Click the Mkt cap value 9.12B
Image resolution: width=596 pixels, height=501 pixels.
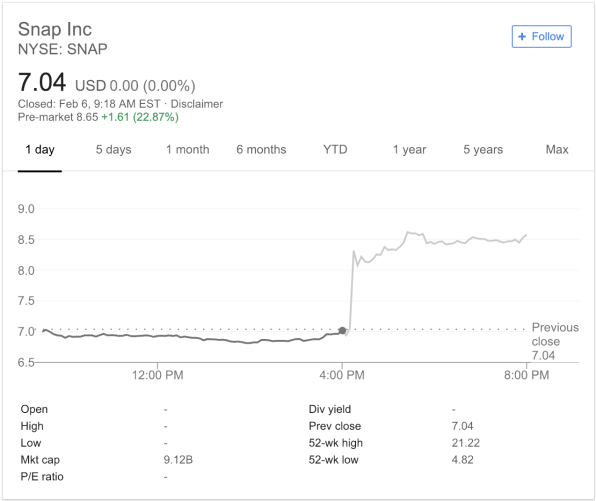(x=178, y=460)
